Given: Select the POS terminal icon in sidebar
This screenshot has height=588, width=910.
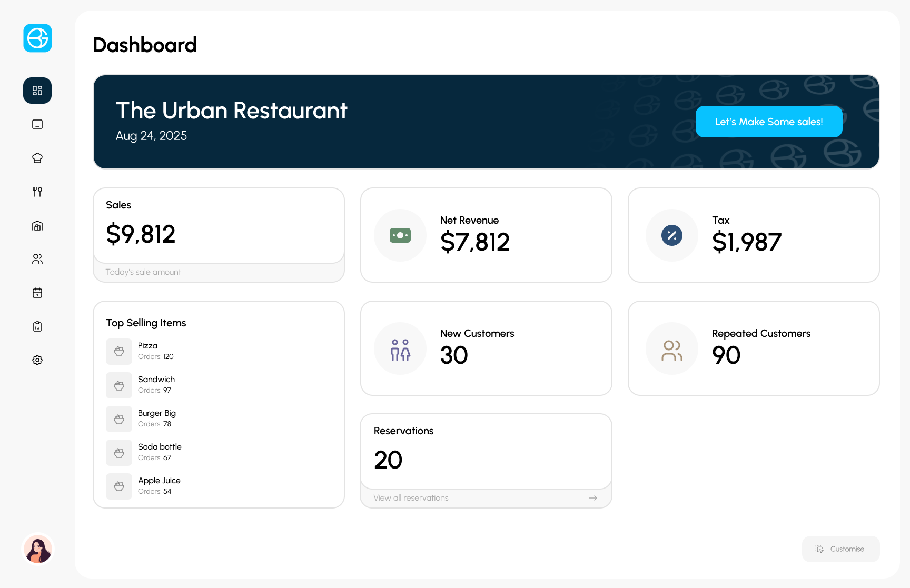Looking at the screenshot, I should pyautogui.click(x=37, y=124).
